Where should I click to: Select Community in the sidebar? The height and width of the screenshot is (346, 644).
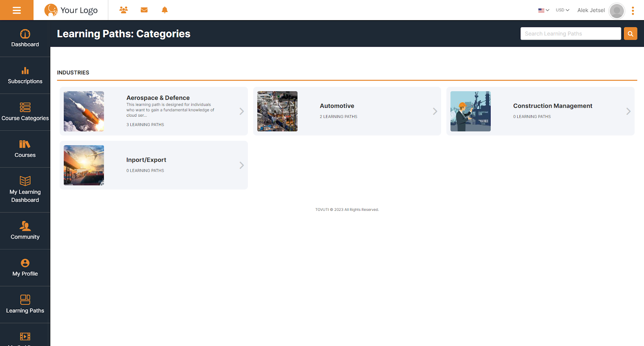click(x=25, y=231)
